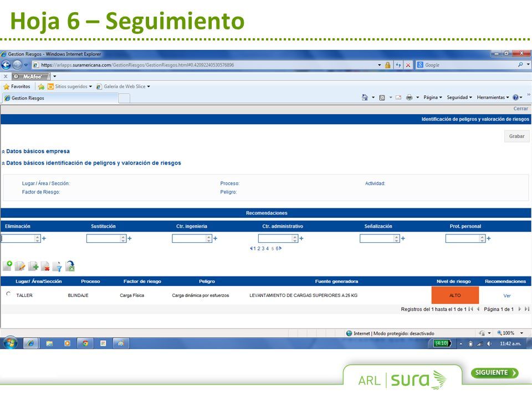Open the Página menu
The width and height of the screenshot is (532, 399).
coord(433,98)
